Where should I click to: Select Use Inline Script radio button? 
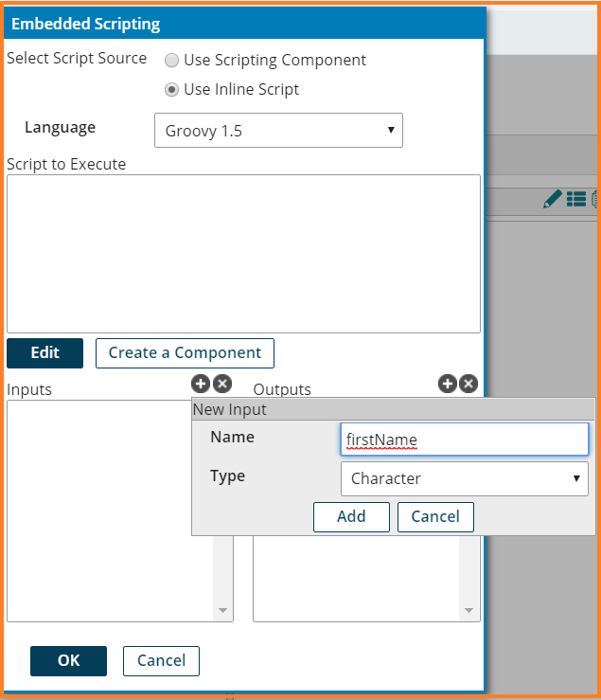[171, 90]
